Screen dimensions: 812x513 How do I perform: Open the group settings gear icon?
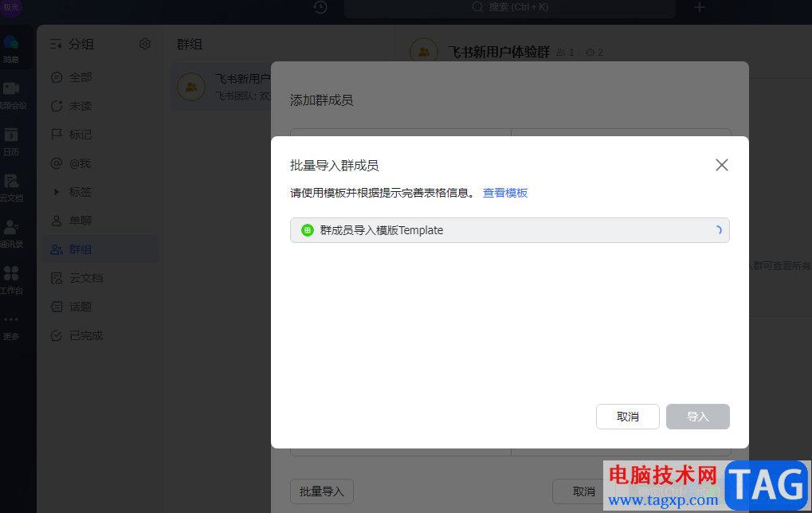[145, 44]
